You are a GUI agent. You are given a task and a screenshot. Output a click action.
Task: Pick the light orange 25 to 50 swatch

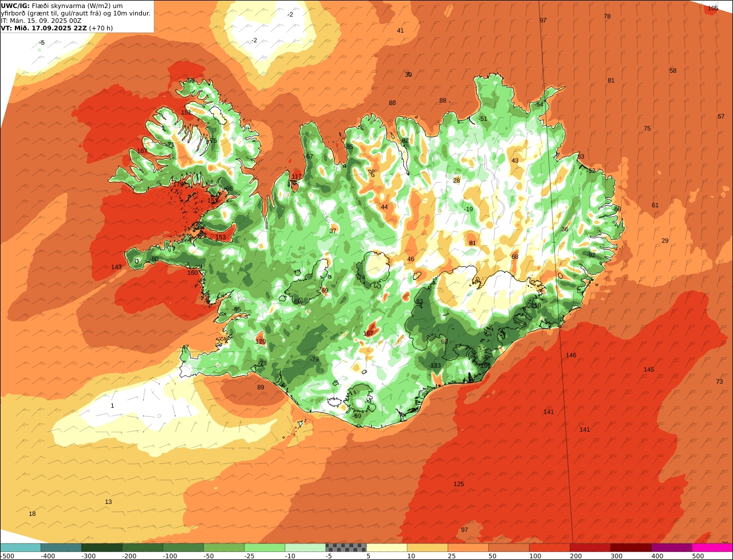point(468,547)
